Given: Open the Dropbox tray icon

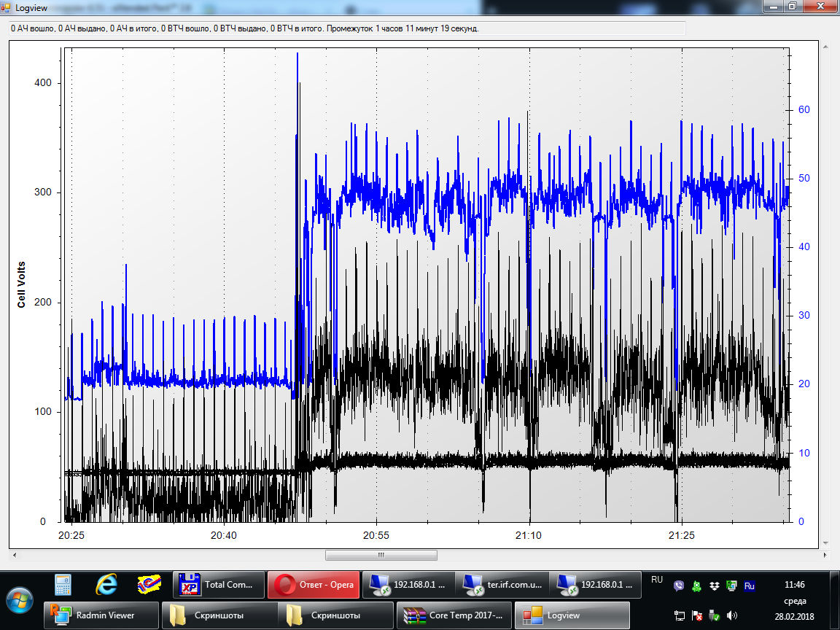Looking at the screenshot, I should (x=715, y=586).
